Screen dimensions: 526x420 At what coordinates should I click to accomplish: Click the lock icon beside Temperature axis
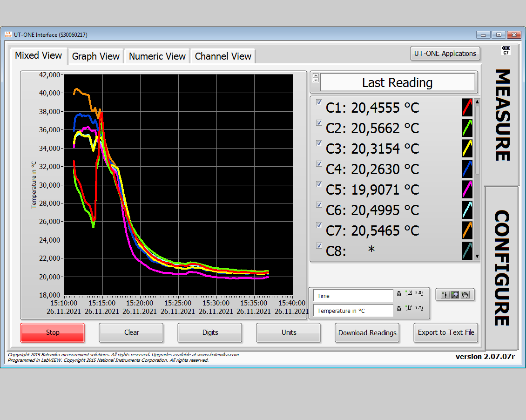[x=399, y=309]
